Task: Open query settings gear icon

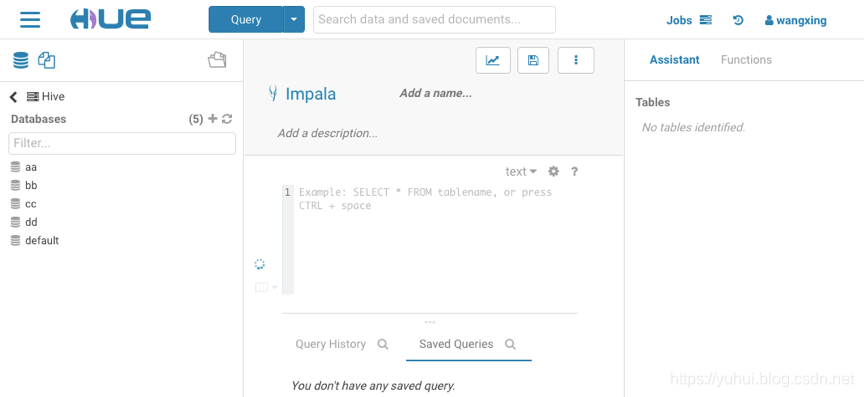Action: pyautogui.click(x=553, y=171)
